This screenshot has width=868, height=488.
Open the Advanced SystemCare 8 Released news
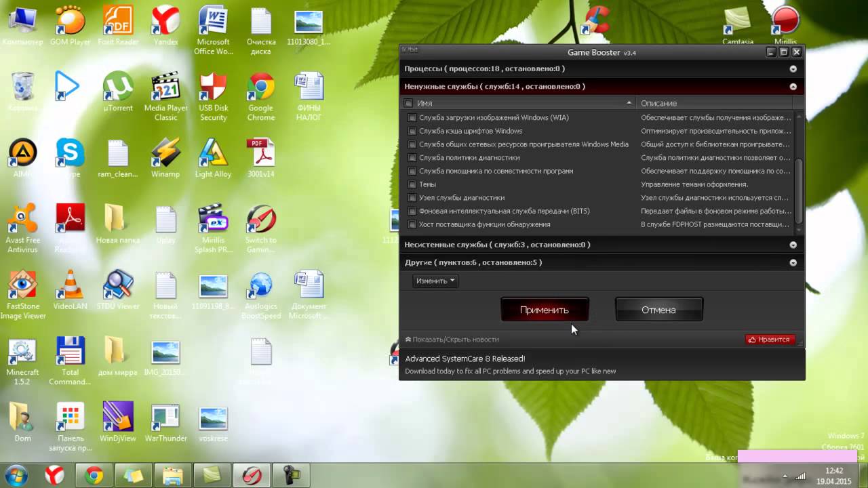tap(465, 359)
